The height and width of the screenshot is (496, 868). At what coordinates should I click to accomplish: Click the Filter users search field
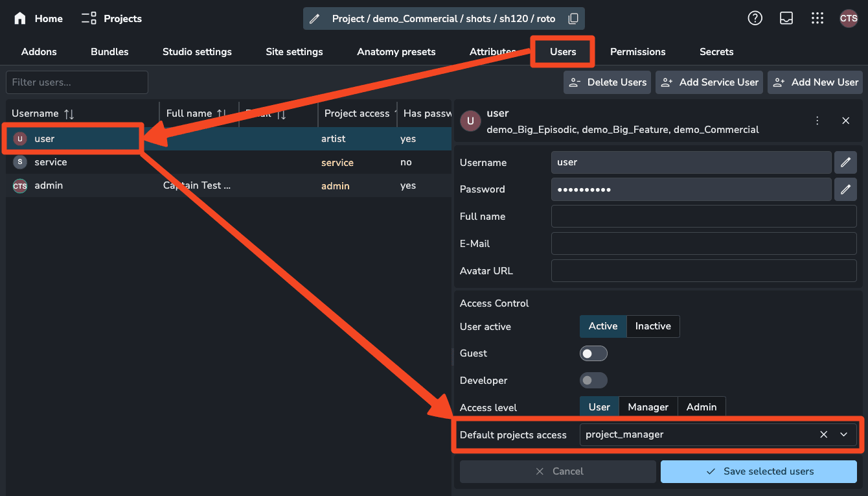coord(76,82)
